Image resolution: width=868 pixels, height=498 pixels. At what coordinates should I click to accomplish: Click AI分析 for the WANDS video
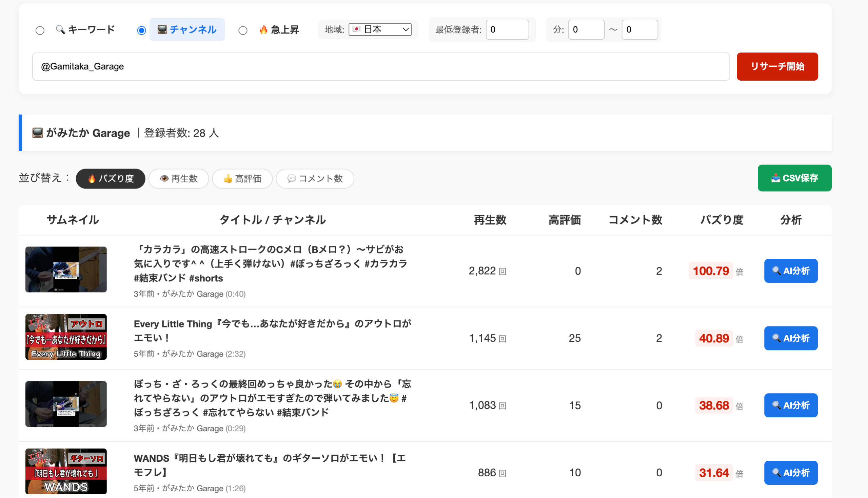click(791, 473)
